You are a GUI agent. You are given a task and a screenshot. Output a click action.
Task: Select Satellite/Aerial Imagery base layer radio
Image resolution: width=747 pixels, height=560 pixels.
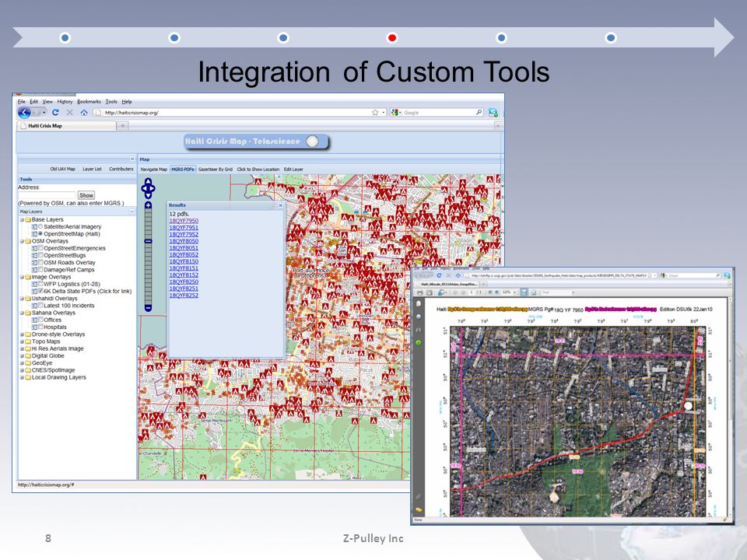tap(40, 227)
